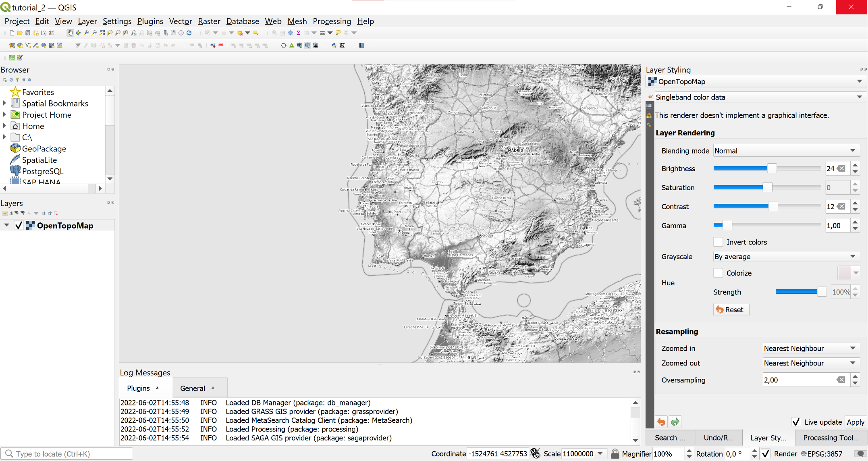Select the Zoom In magnifier tool
The width and height of the screenshot is (868, 461).
point(86,33)
